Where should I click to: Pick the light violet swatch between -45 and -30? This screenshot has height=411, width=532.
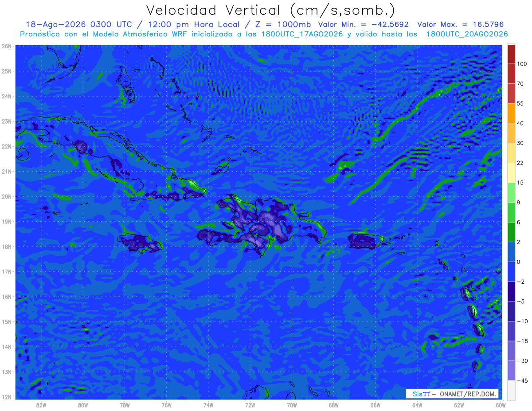pos(511,370)
